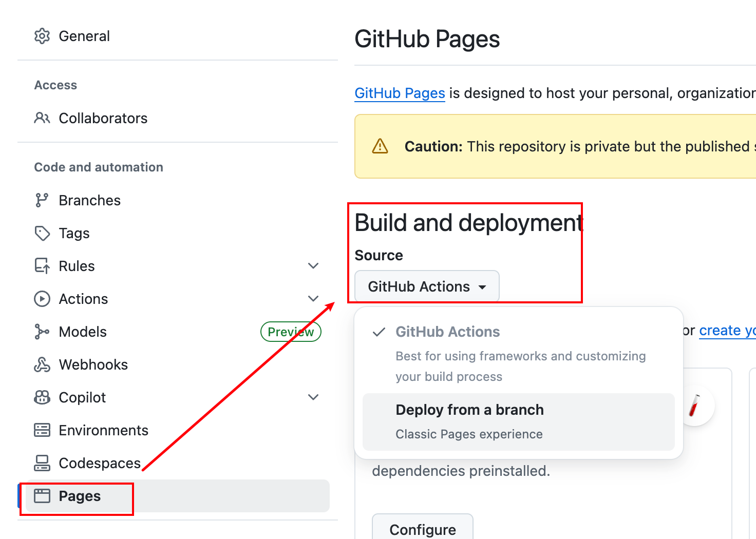Click the Rules icon in sidebar
756x539 pixels.
click(42, 266)
